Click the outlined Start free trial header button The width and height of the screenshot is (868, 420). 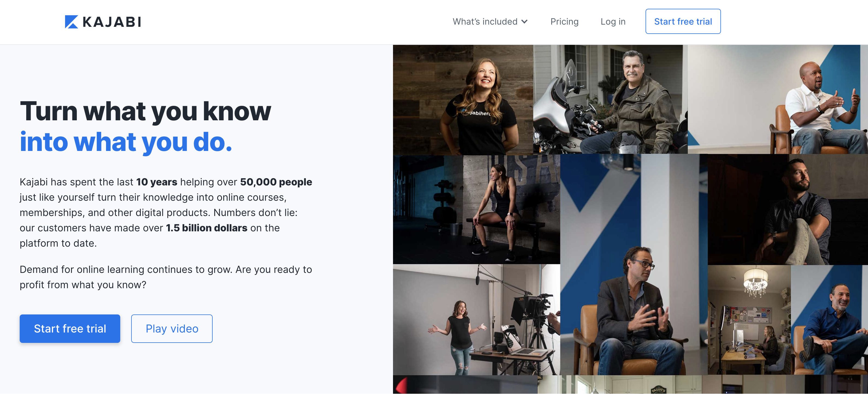pyautogui.click(x=683, y=21)
